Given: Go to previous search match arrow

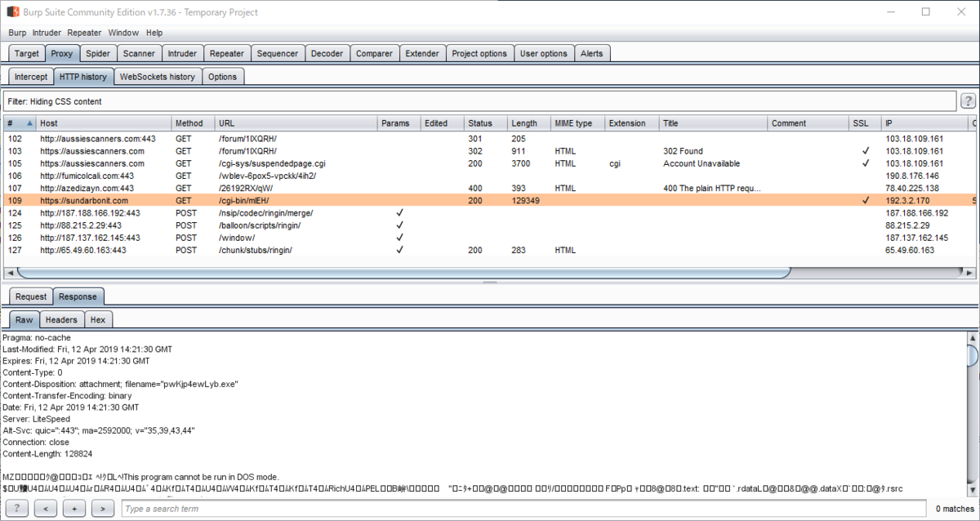Looking at the screenshot, I should 47,508.
